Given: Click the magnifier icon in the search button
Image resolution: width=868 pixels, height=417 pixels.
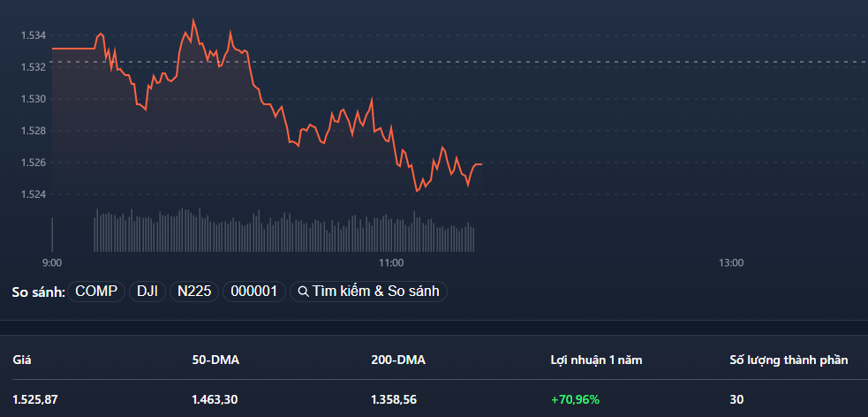Looking at the screenshot, I should (x=303, y=292).
